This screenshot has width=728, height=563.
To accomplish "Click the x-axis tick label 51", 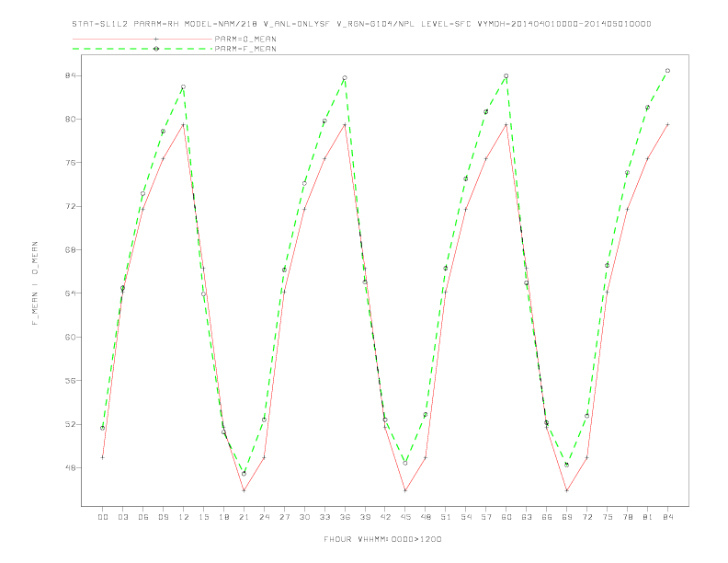I will click(446, 517).
